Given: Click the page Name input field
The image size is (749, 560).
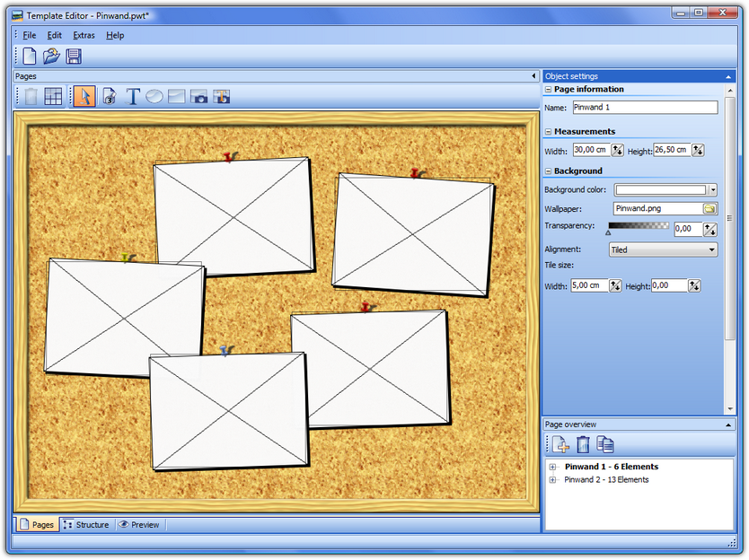Looking at the screenshot, I should pos(644,108).
